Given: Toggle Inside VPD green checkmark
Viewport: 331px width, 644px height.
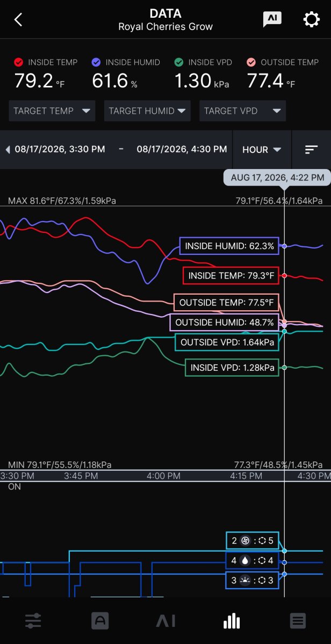Looking at the screenshot, I should coord(179,62).
